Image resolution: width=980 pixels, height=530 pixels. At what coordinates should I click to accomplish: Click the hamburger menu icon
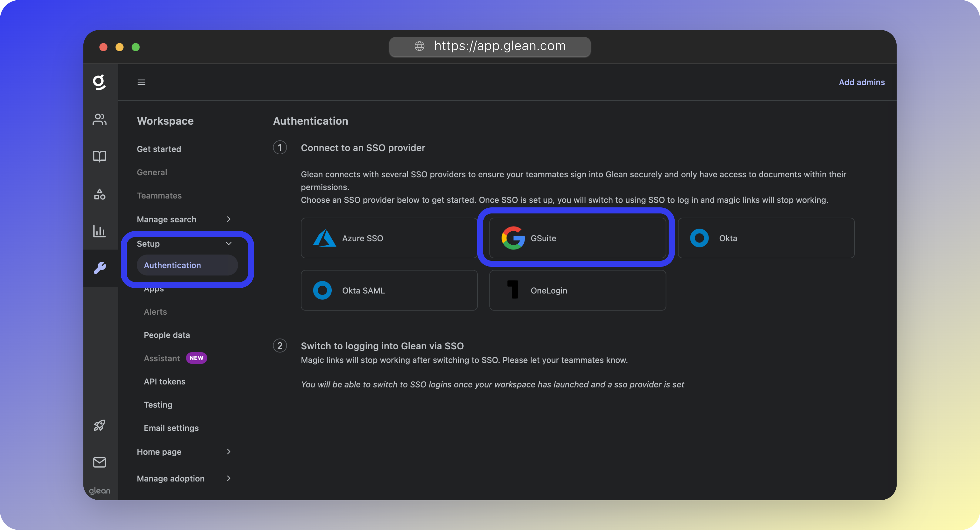(142, 82)
